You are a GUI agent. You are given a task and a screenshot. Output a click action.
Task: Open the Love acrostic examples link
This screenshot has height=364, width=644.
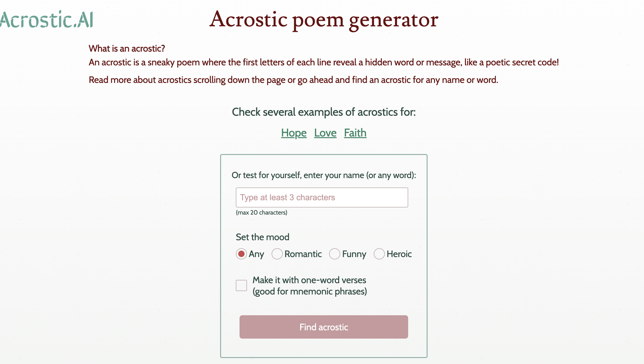[x=325, y=133]
